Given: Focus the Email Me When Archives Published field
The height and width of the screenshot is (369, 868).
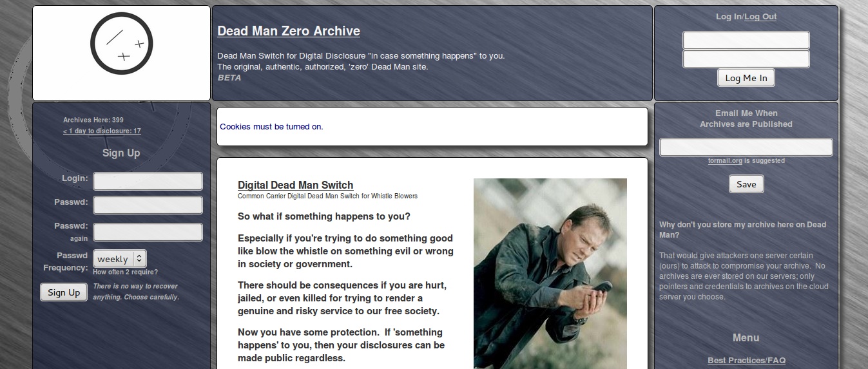Looking at the screenshot, I should [x=746, y=147].
